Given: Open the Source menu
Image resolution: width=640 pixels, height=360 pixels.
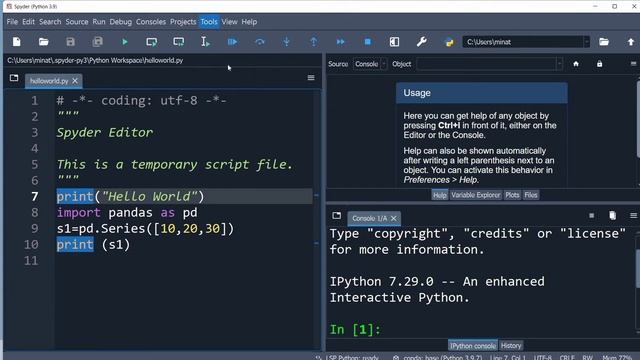Looking at the screenshot, I should tap(77, 22).
